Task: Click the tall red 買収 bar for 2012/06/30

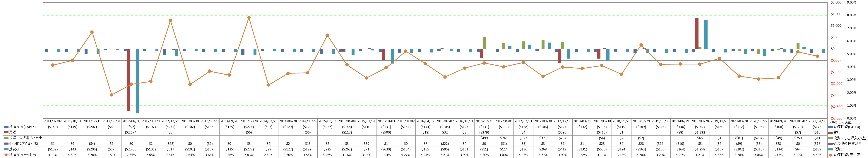Action: (x=128, y=80)
